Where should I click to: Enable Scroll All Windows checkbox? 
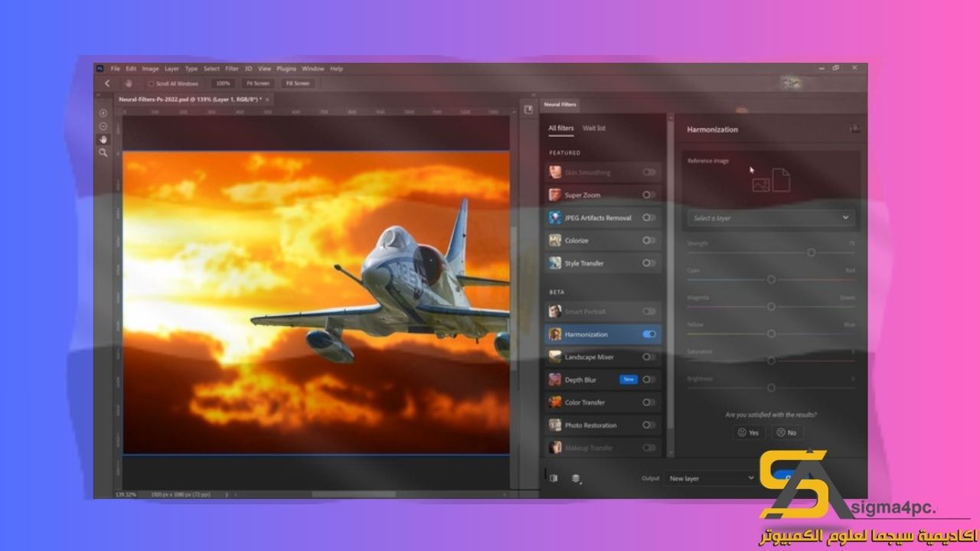click(x=152, y=83)
